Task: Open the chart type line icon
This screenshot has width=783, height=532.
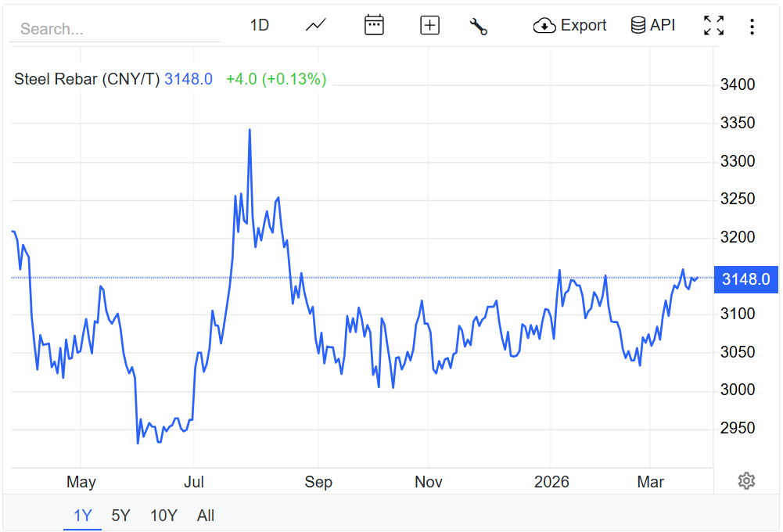Action: click(316, 25)
